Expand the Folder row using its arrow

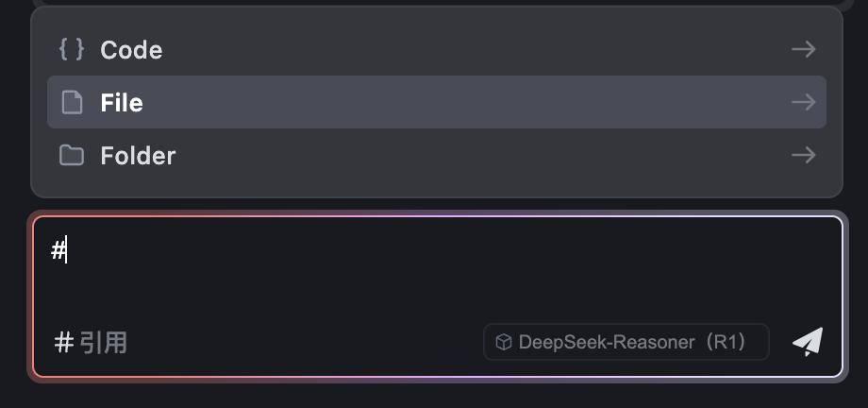803,155
